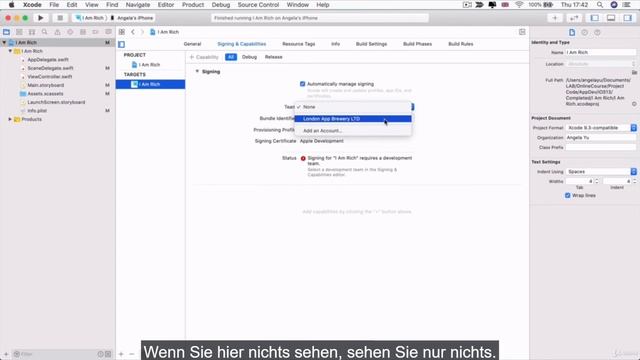Click the code review arrows button
640x360 pixels.
coord(574,18)
